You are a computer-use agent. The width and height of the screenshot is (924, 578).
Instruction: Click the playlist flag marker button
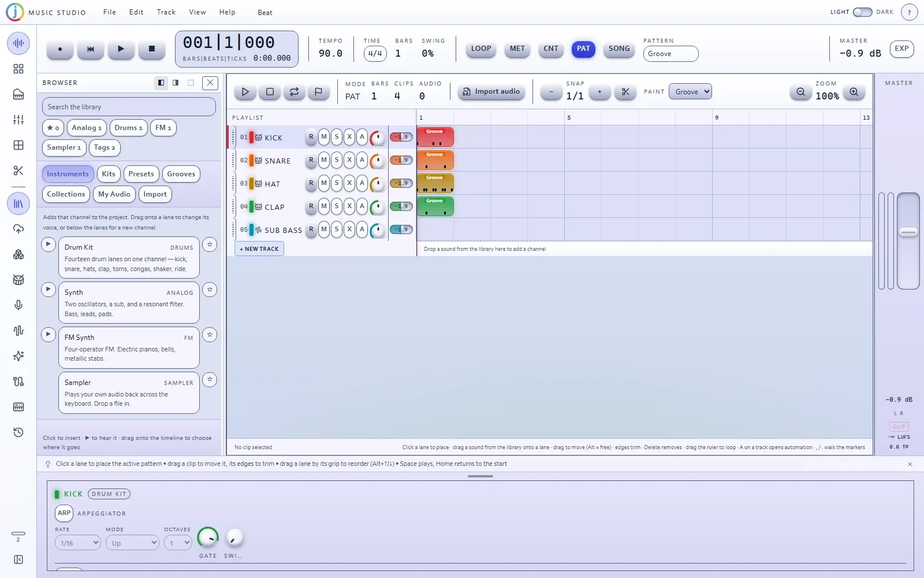318,91
